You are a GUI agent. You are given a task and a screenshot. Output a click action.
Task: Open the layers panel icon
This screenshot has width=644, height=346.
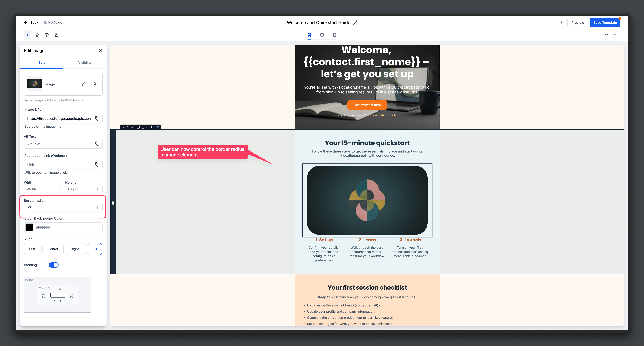37,35
